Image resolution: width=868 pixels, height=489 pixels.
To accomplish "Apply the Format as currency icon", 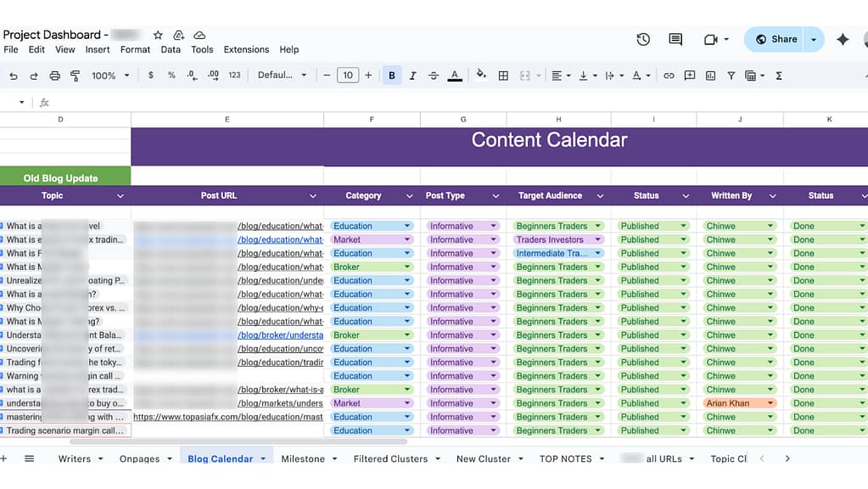I will point(151,75).
